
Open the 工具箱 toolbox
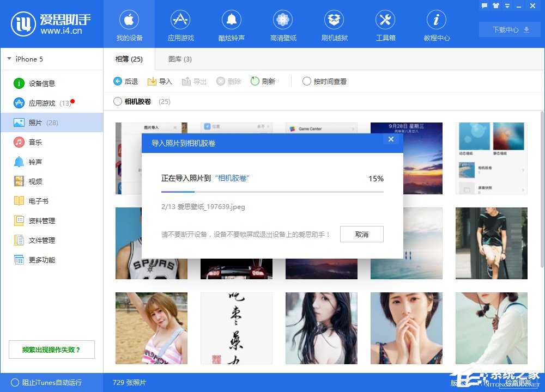385,24
